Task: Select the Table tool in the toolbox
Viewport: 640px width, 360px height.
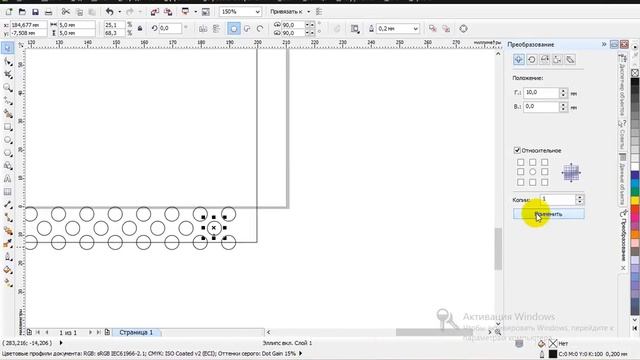Action: [x=7, y=192]
